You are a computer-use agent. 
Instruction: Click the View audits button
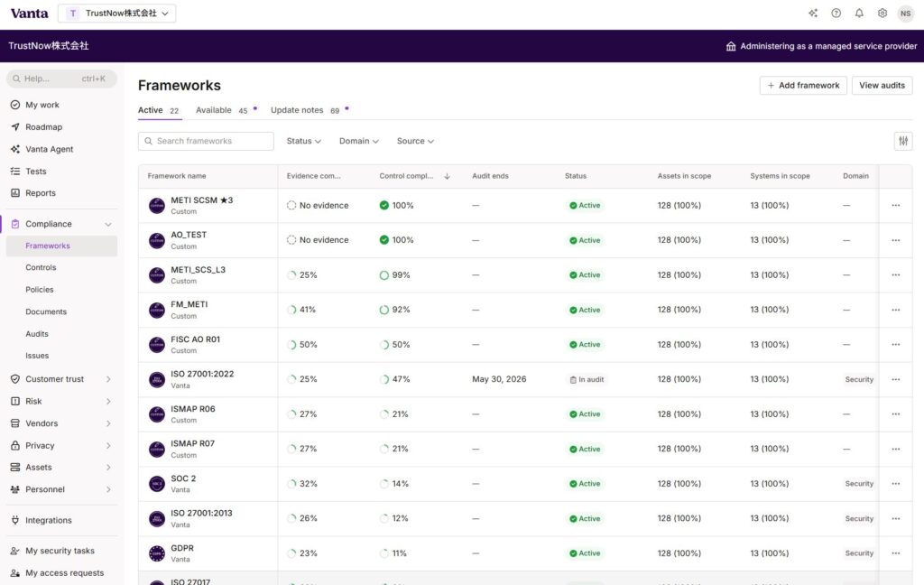click(x=882, y=86)
